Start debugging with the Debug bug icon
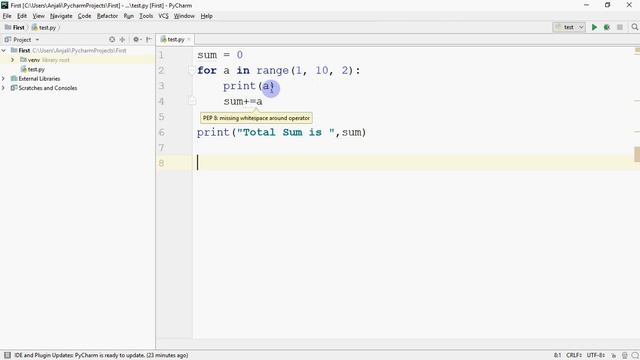Viewport: 640px width, 360px height. click(x=607, y=27)
